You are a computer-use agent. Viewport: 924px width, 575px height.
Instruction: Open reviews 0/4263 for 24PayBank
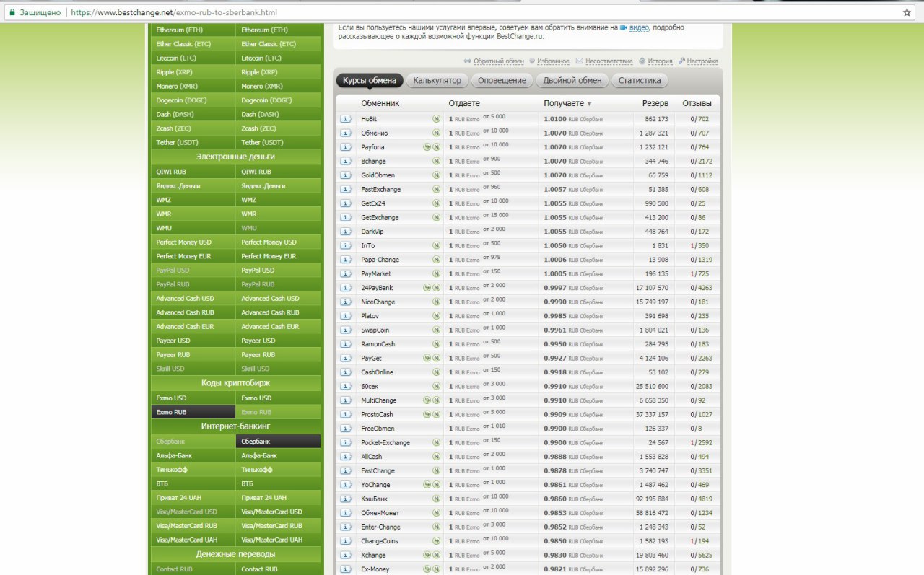click(x=701, y=288)
